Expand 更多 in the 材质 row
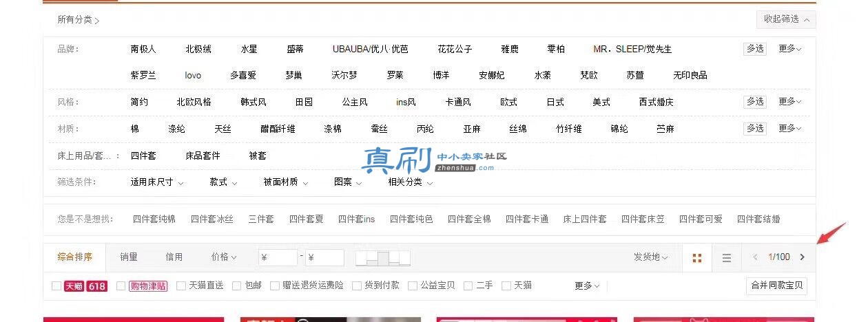 click(790, 129)
